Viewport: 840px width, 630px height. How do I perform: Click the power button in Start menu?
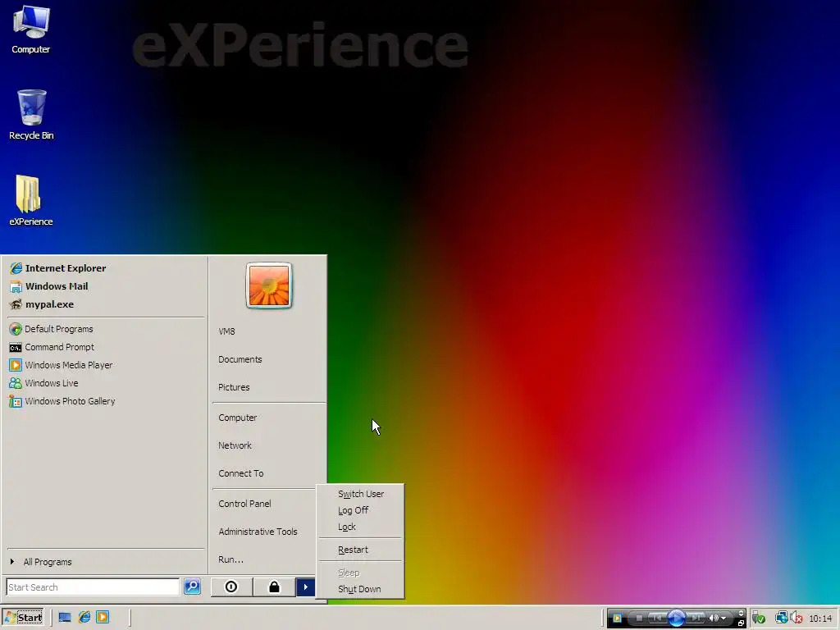click(x=231, y=587)
